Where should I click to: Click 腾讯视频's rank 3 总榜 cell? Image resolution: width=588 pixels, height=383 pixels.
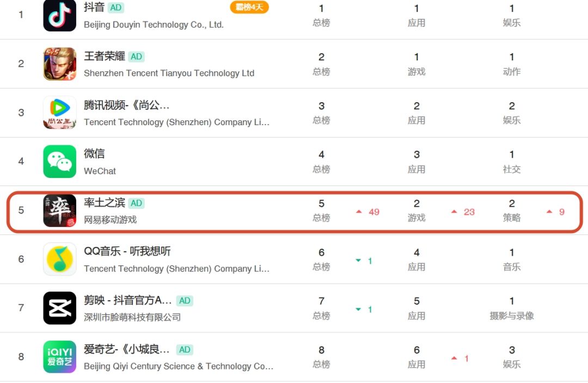click(x=321, y=113)
